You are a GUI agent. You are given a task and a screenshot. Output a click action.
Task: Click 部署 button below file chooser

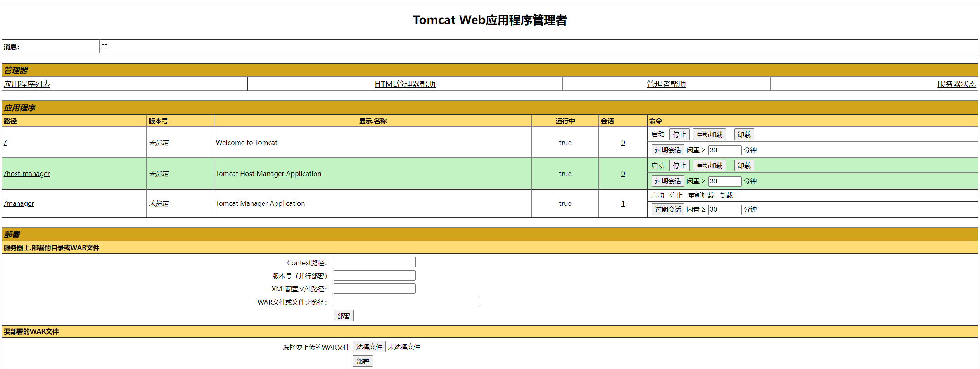tap(363, 361)
